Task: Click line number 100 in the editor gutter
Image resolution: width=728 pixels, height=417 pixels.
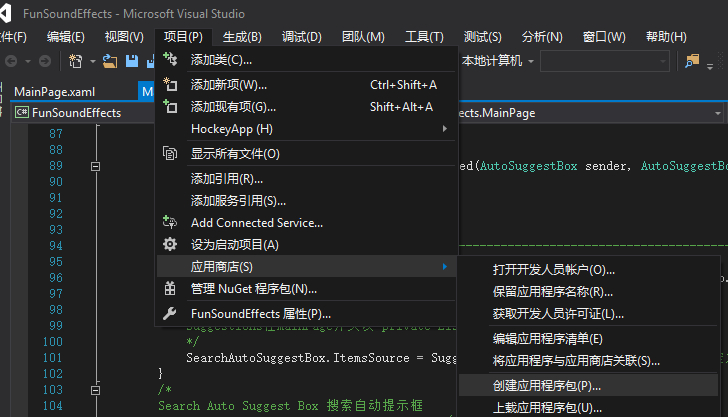Action: (52, 341)
